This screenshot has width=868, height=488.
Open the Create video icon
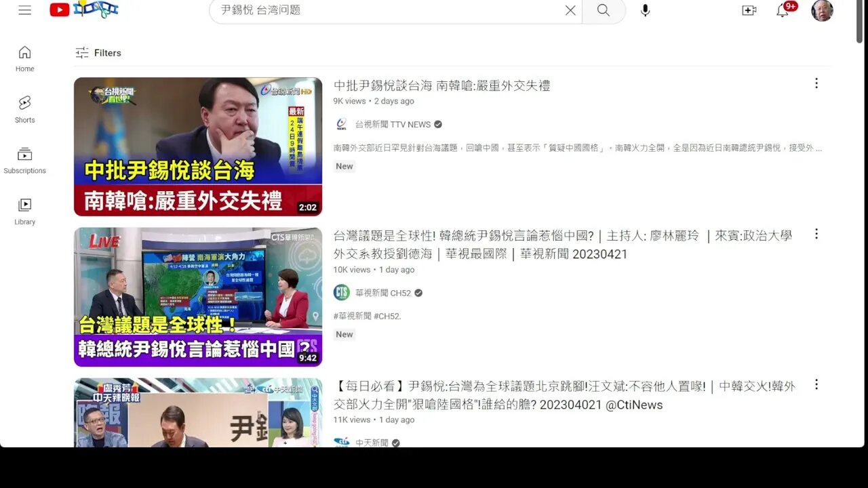click(749, 10)
